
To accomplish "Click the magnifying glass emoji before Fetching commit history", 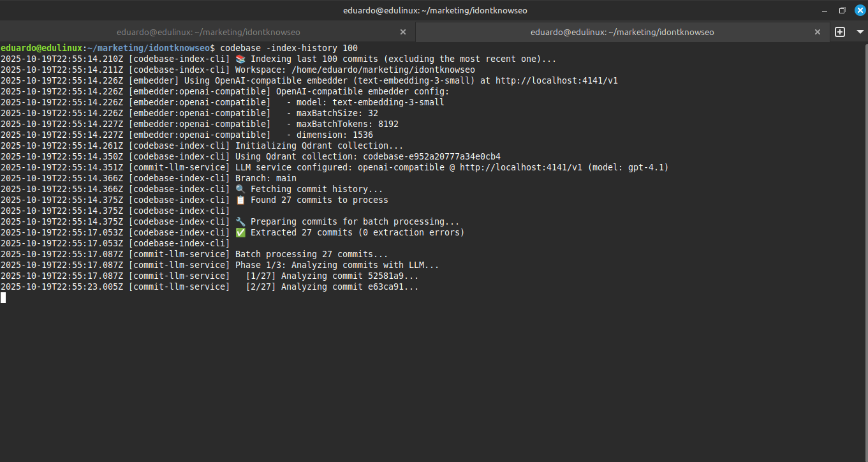I will click(240, 189).
